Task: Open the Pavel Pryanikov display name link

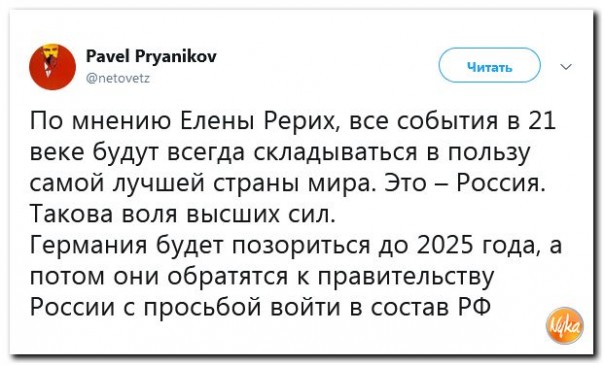Action: pos(151,57)
